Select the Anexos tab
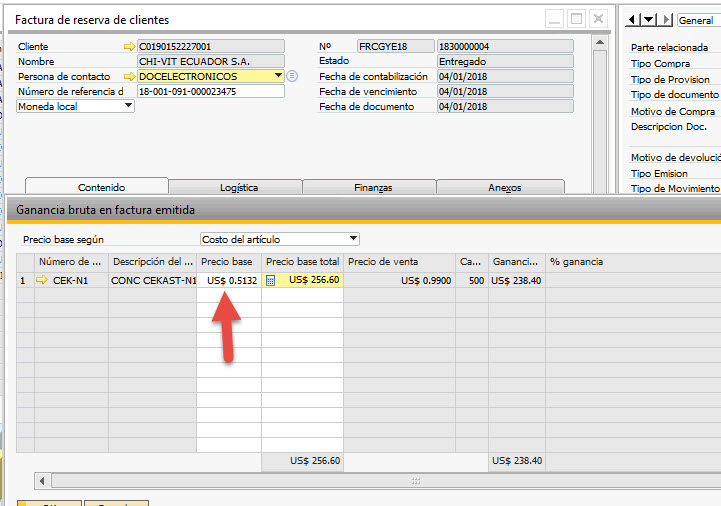 coord(503,187)
